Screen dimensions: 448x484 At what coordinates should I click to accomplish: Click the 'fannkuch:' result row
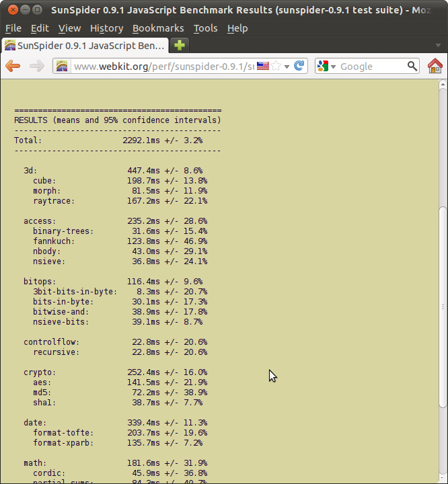pos(120,241)
